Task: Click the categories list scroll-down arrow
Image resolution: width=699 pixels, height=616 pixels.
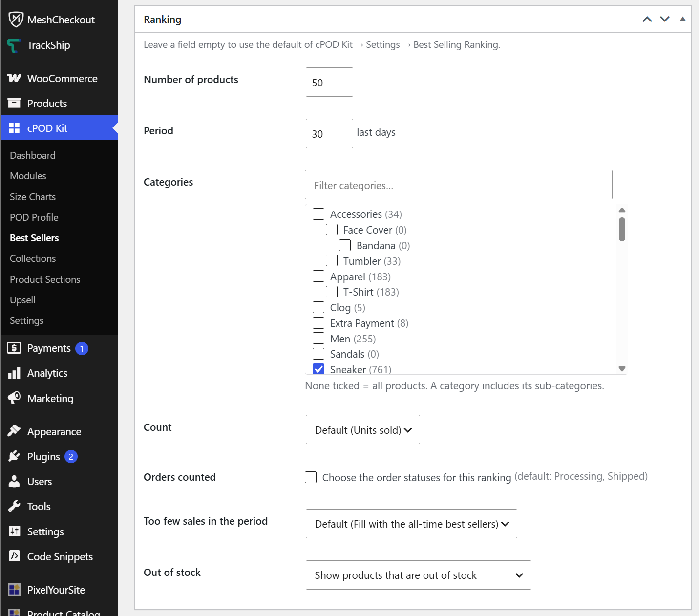Action: 622,369
